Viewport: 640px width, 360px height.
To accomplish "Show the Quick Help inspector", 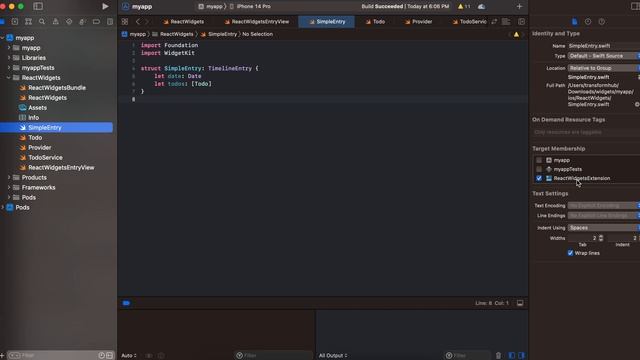I will click(602, 22).
